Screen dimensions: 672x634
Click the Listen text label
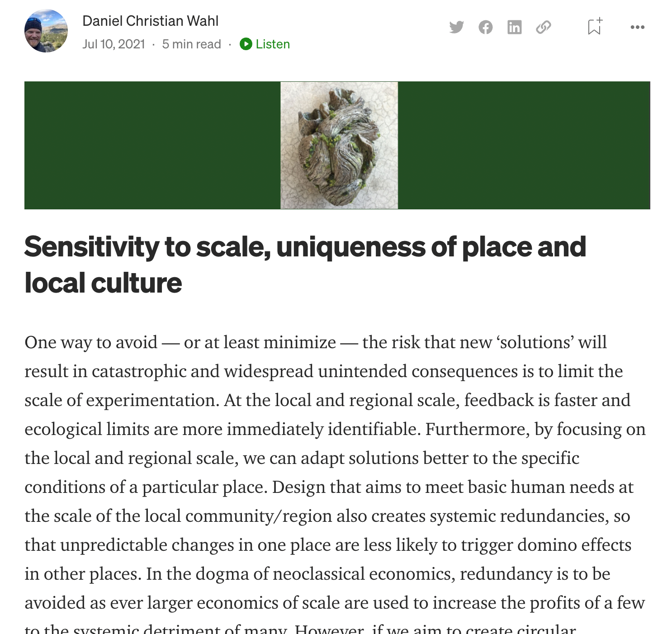tap(272, 44)
